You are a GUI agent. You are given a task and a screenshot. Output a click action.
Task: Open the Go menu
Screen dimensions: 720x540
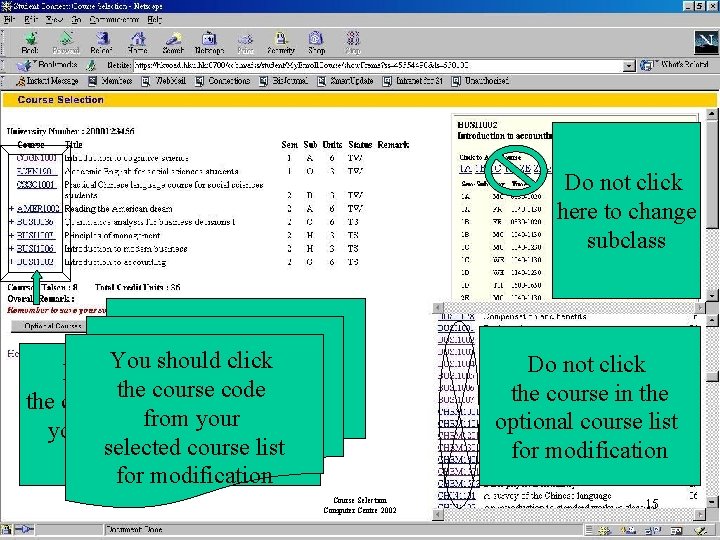click(76, 20)
